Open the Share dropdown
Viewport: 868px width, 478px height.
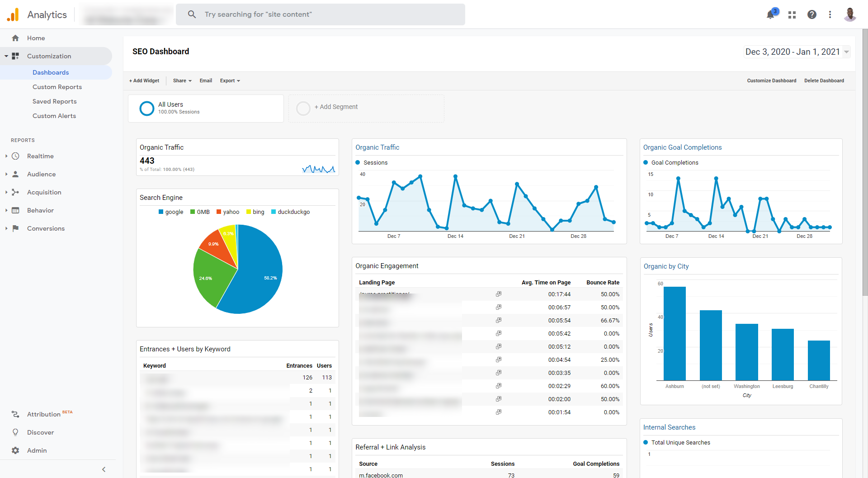[x=182, y=80]
